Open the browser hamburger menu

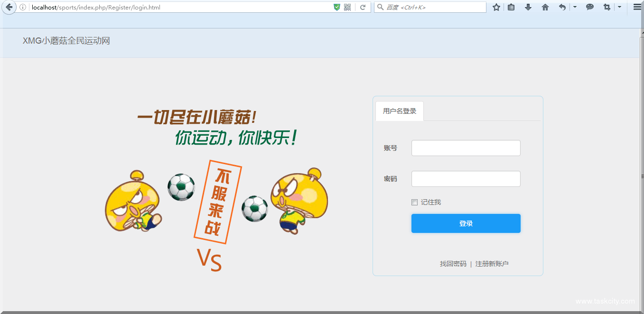(637, 7)
